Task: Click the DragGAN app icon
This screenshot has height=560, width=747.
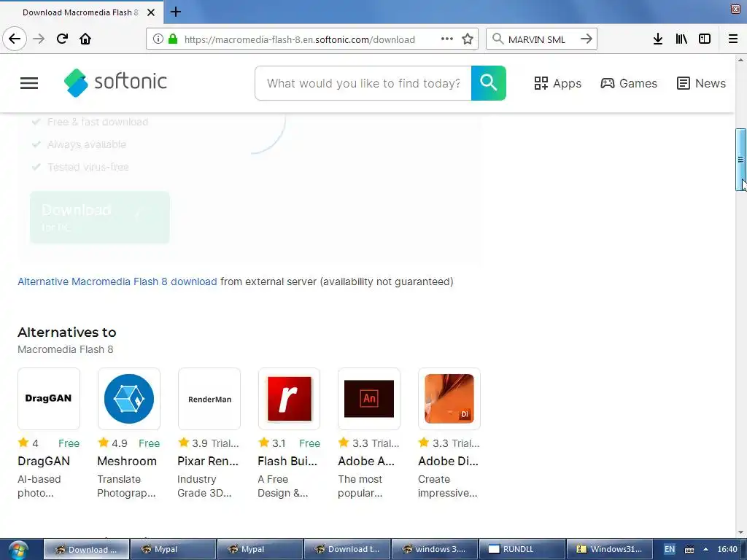Action: click(49, 399)
